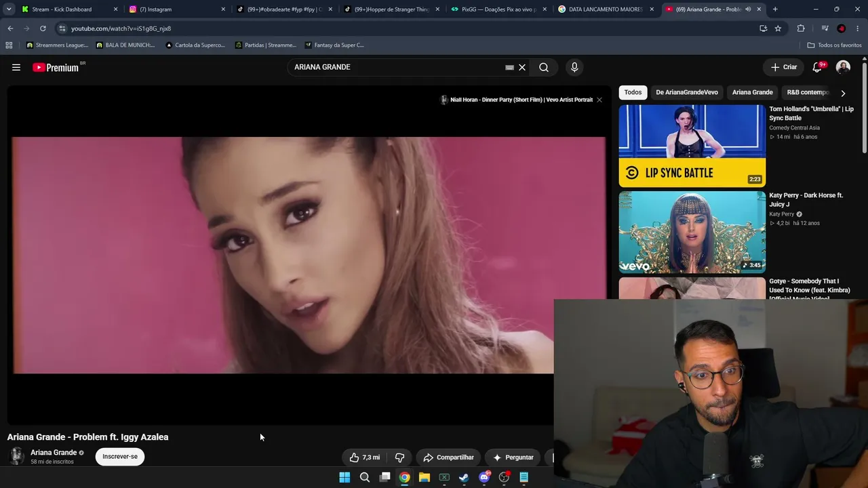Clear the ARIANA GRANDE search query
This screenshot has width=868, height=488.
tap(522, 67)
